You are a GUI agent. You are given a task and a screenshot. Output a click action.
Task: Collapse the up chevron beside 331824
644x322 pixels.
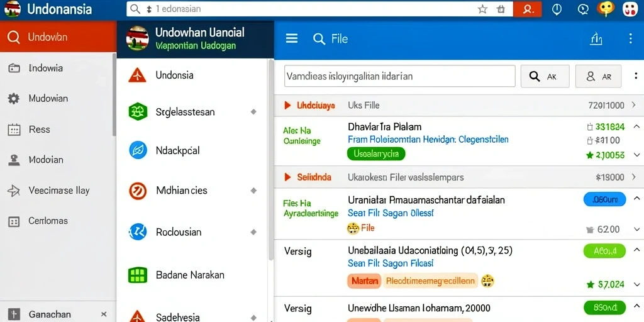pyautogui.click(x=636, y=126)
